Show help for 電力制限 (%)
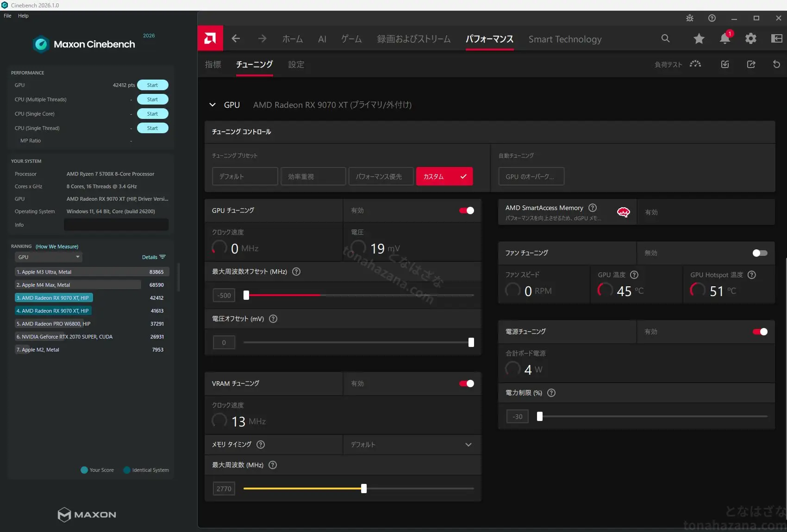Screen dimensions: 787x532 click(551, 393)
